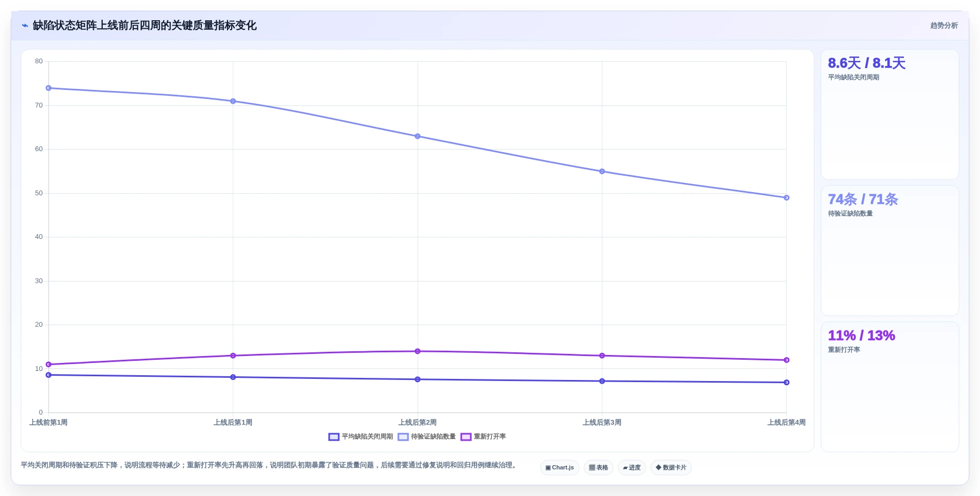The height and width of the screenshot is (496, 980).
Task: Open the 8.6天 / 8.1天 metric card
Action: click(x=889, y=114)
